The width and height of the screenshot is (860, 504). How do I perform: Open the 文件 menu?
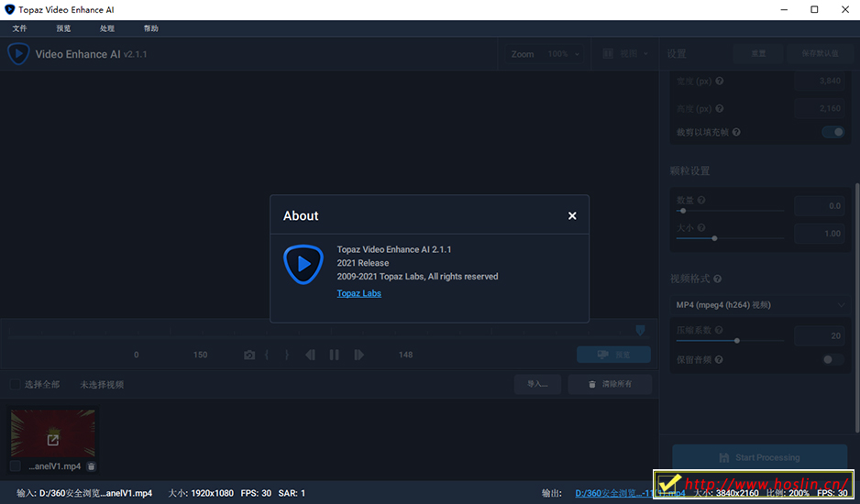click(20, 28)
